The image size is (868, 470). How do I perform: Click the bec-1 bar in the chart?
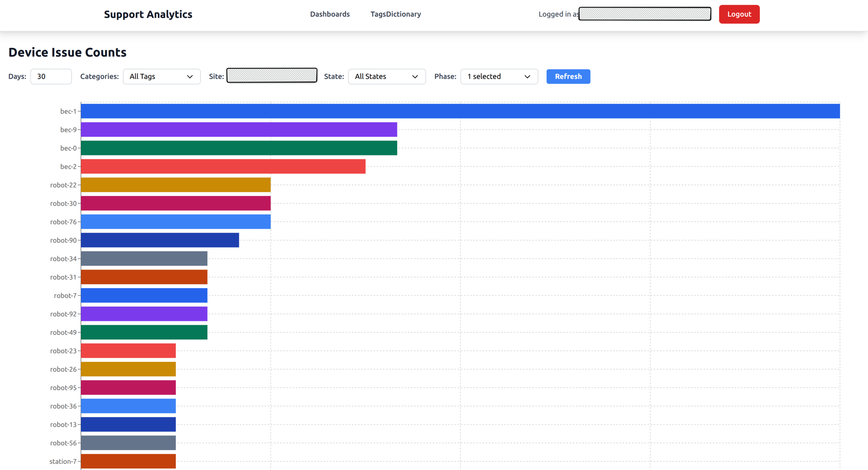(434, 111)
